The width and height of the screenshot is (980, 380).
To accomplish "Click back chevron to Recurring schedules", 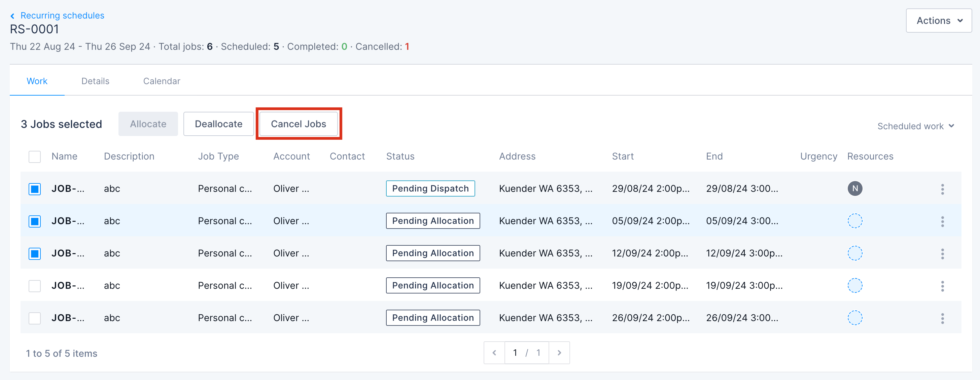I will [12, 16].
